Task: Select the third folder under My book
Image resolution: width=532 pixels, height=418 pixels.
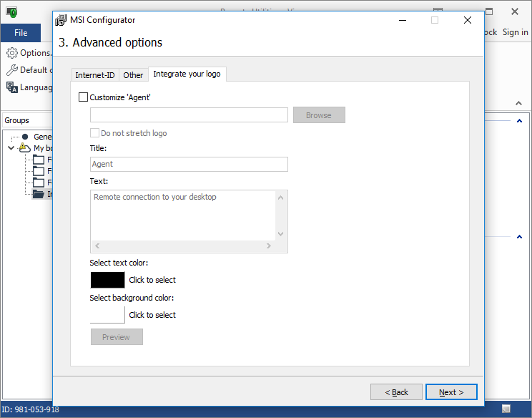Action: click(x=39, y=183)
